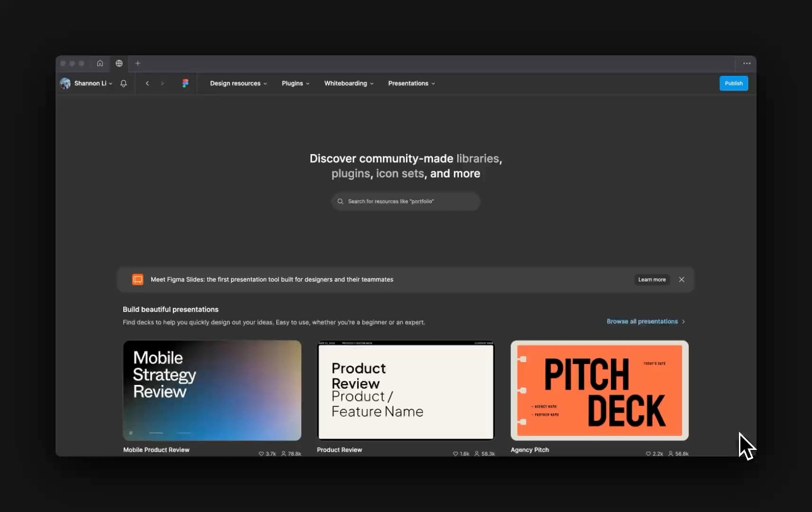
Task: Open the Presentations menu
Action: pyautogui.click(x=411, y=83)
